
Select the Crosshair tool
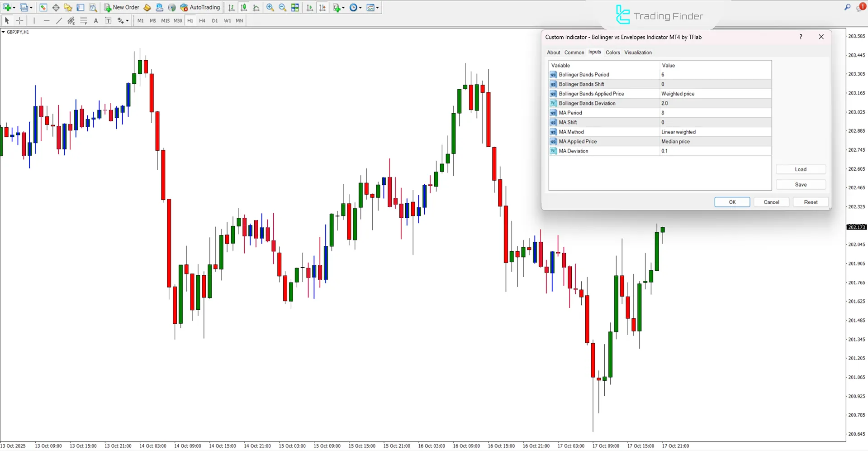(19, 20)
